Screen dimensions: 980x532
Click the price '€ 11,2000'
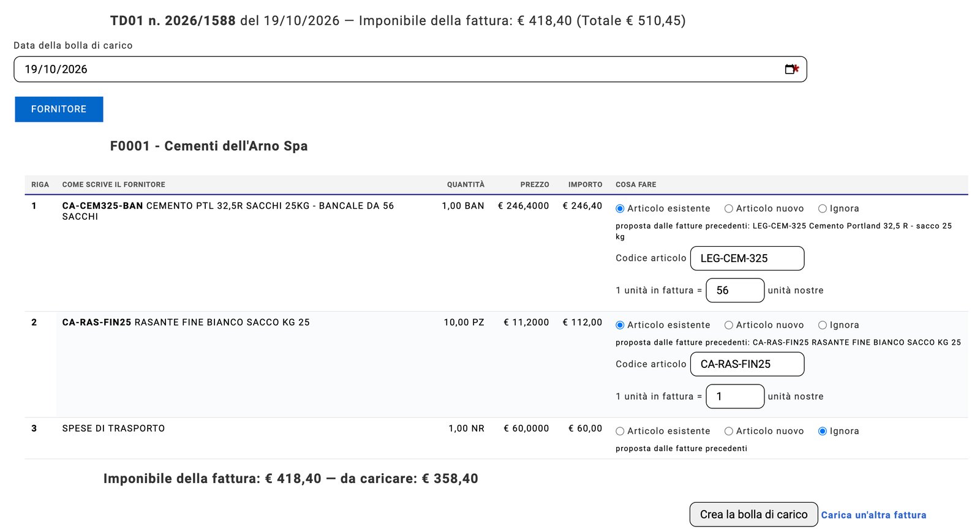point(526,322)
